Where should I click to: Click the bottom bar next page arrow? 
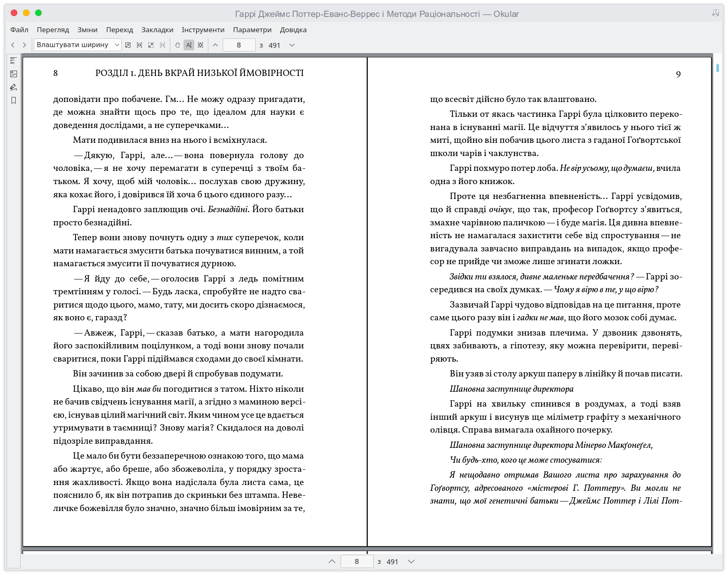[x=411, y=561]
